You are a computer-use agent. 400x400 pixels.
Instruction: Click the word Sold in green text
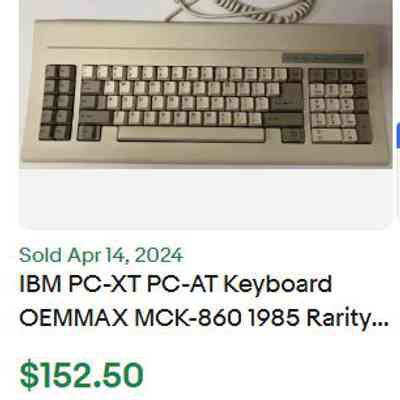point(40,255)
